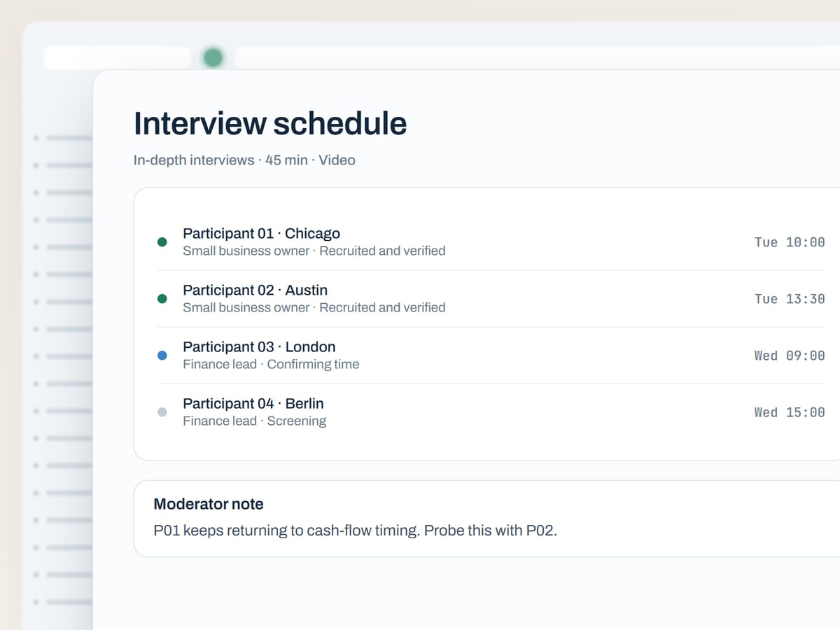
Task: Click the blue status dot for Participant 03
Action: (x=162, y=356)
